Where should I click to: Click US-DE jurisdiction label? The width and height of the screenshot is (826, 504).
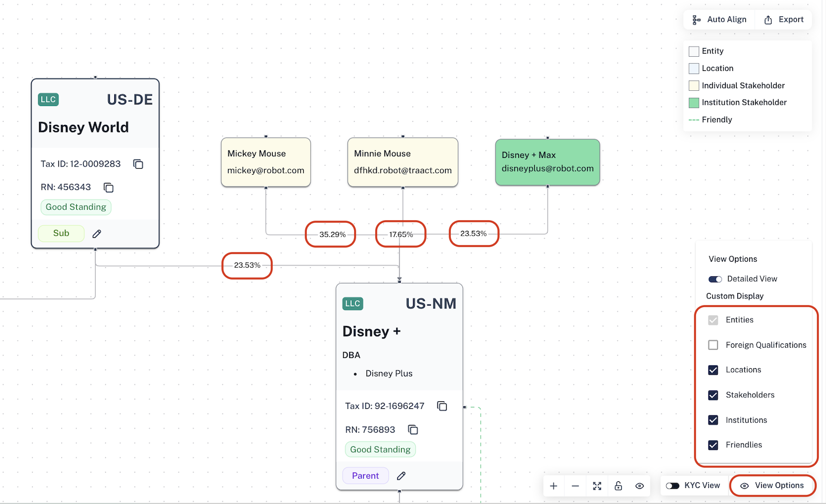130,100
